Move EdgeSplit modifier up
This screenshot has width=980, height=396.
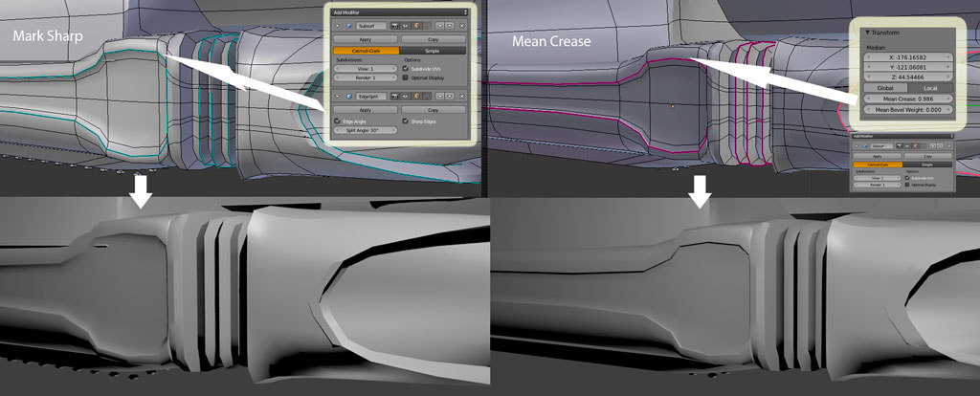coord(440,97)
